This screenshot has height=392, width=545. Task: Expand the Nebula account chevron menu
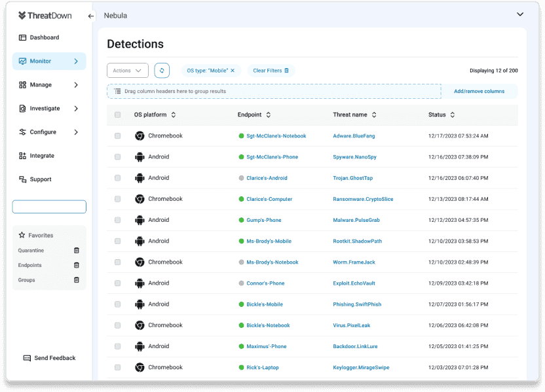[x=520, y=14]
